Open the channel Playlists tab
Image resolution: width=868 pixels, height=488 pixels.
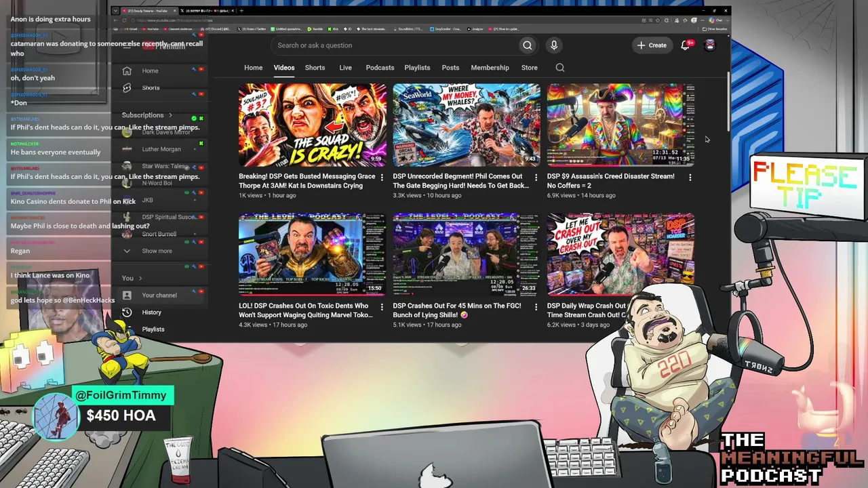pyautogui.click(x=417, y=68)
